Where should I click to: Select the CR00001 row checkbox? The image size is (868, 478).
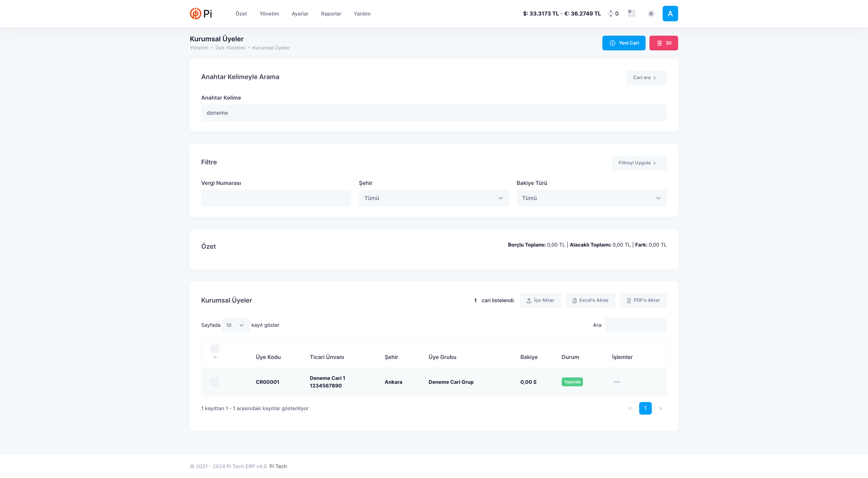(x=215, y=382)
